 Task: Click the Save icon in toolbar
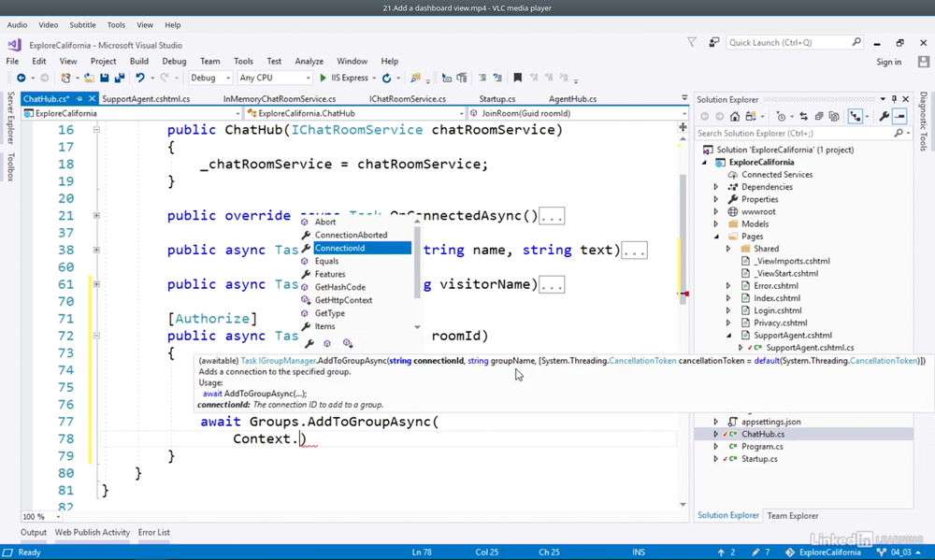coord(105,79)
